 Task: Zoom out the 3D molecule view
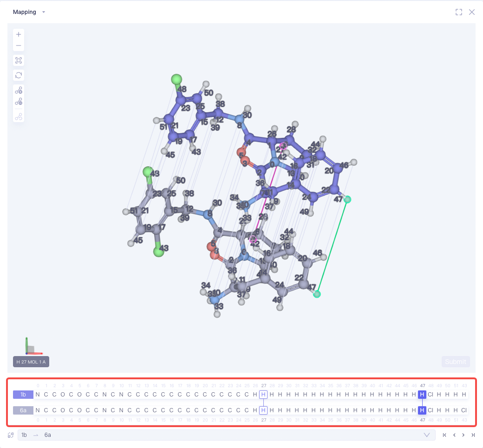[19, 45]
